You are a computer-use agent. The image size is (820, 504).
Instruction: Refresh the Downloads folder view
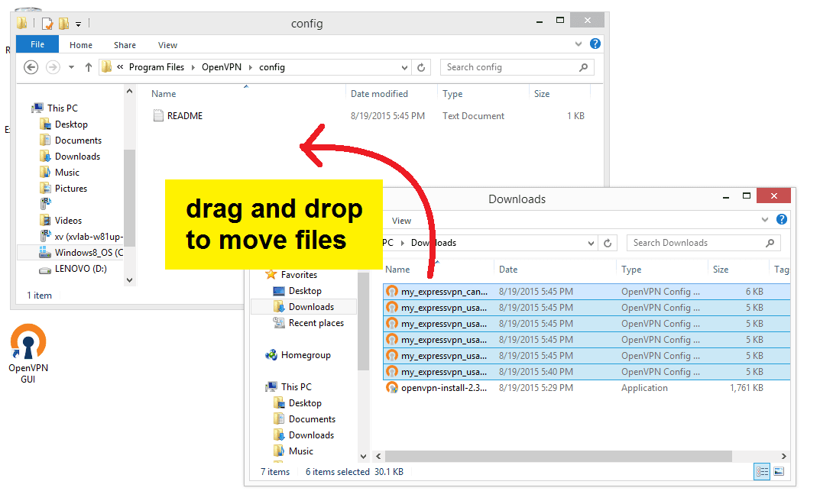(608, 243)
